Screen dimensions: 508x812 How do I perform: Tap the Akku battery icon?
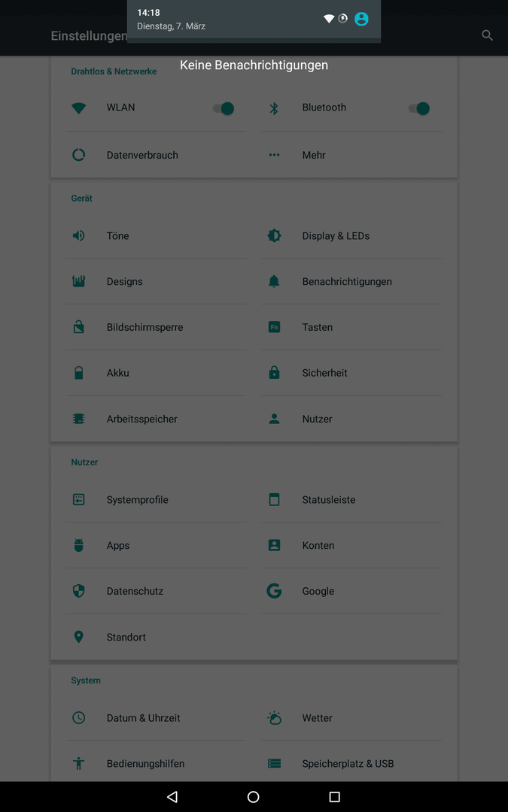pos(78,373)
